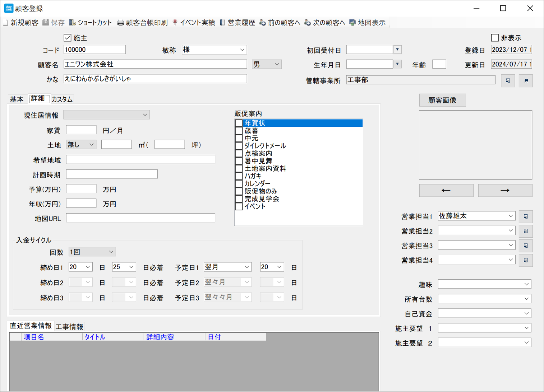Click the 顧客画像 button
The image size is (544, 392).
point(442,100)
